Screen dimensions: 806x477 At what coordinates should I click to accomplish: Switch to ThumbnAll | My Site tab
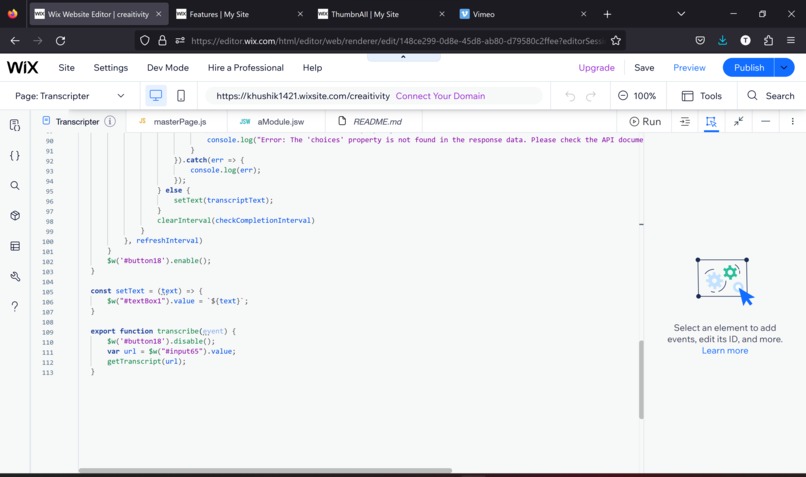[381, 14]
